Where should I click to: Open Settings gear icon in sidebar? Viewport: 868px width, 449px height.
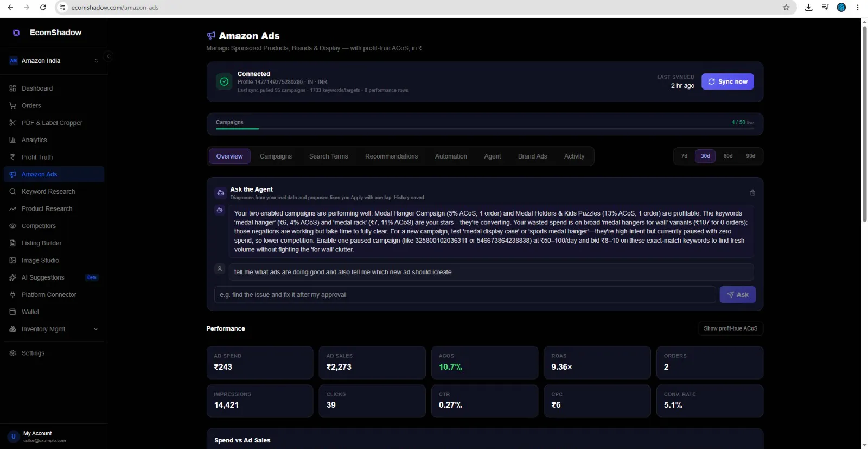pos(12,353)
